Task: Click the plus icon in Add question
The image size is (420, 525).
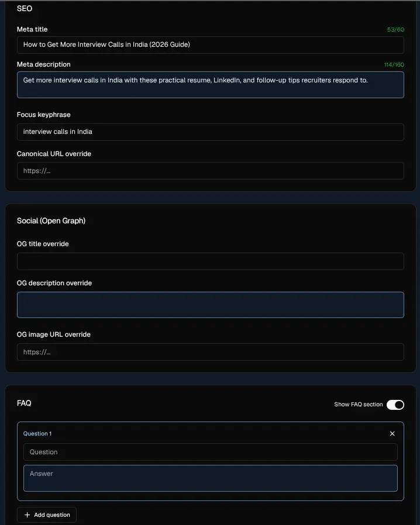Action: 27,514
